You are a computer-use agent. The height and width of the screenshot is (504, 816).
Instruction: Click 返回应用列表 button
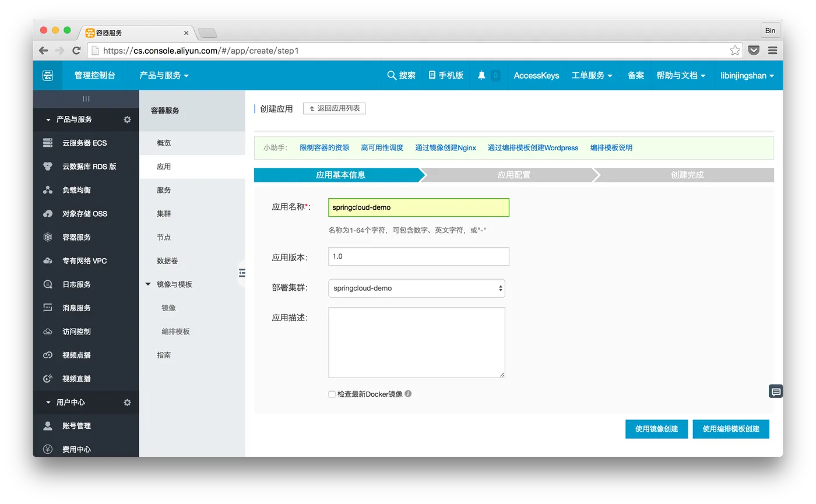tap(334, 108)
